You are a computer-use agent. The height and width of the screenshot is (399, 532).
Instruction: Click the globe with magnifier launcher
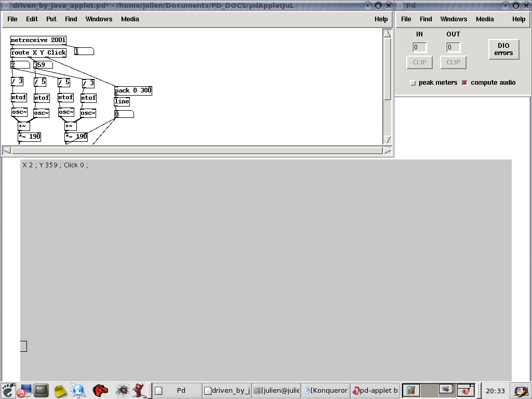point(78,390)
